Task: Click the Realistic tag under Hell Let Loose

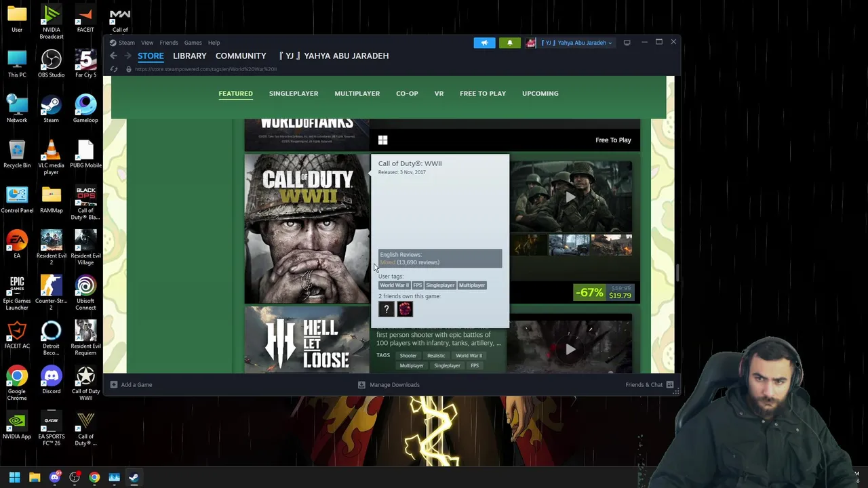Action: tap(436, 356)
